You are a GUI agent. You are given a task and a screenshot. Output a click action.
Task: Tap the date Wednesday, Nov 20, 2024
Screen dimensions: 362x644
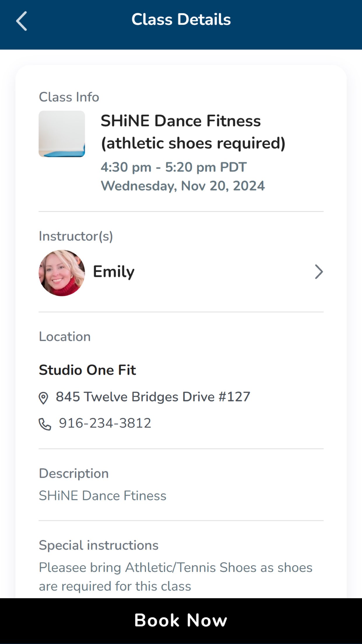coord(183,186)
